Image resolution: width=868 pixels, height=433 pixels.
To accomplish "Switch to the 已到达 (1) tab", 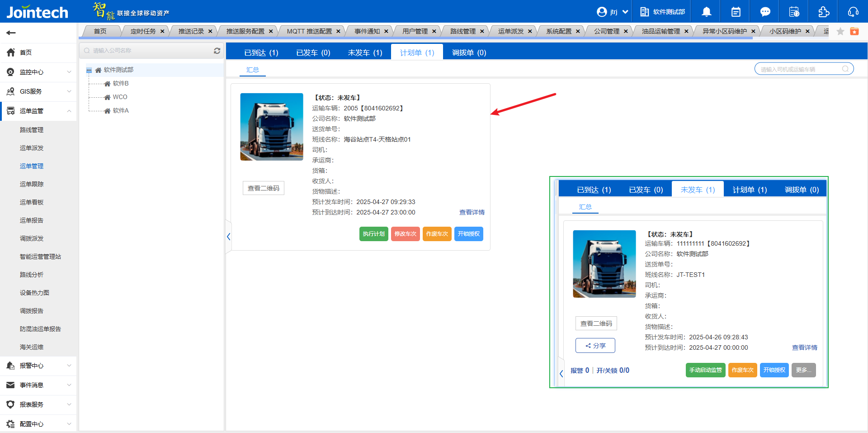I will pyautogui.click(x=261, y=52).
